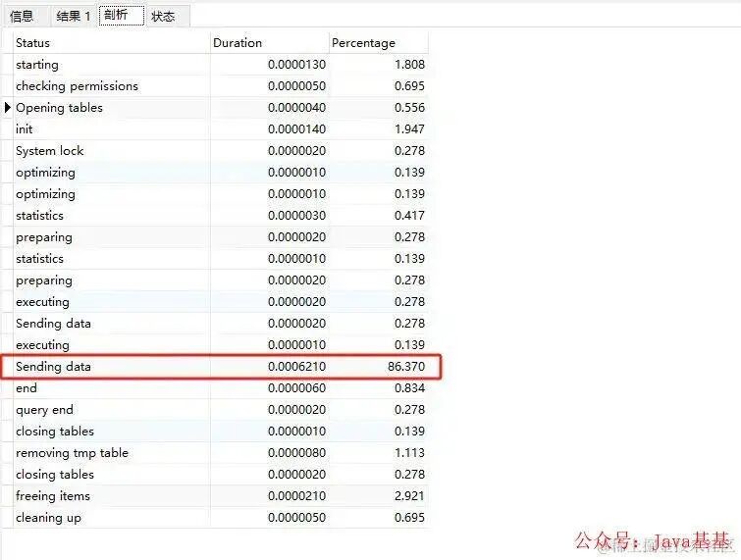Select the query end row
This screenshot has width=741, height=560.
click(x=221, y=410)
